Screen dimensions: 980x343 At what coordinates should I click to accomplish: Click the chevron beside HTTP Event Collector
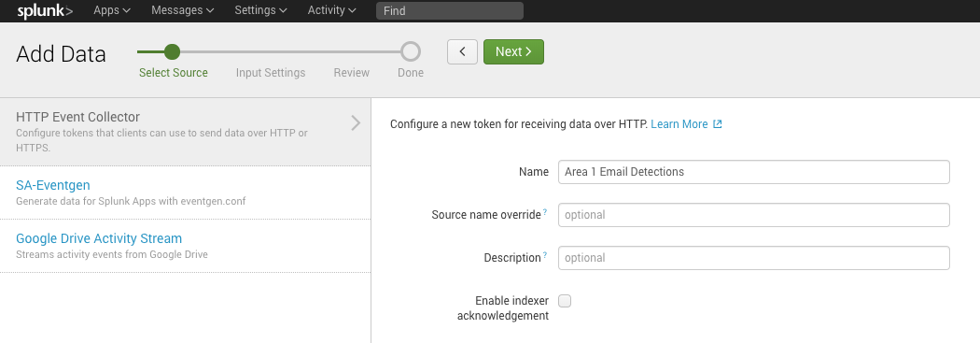tap(356, 122)
